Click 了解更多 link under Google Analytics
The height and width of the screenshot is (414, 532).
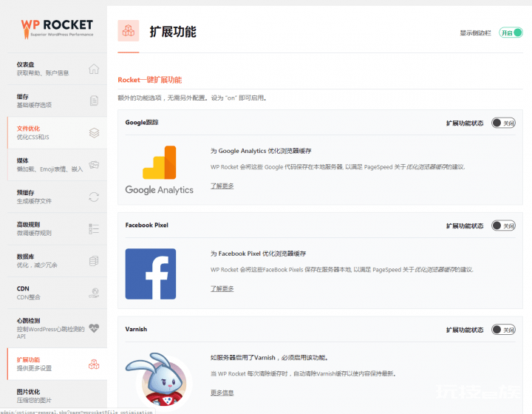coord(222,186)
